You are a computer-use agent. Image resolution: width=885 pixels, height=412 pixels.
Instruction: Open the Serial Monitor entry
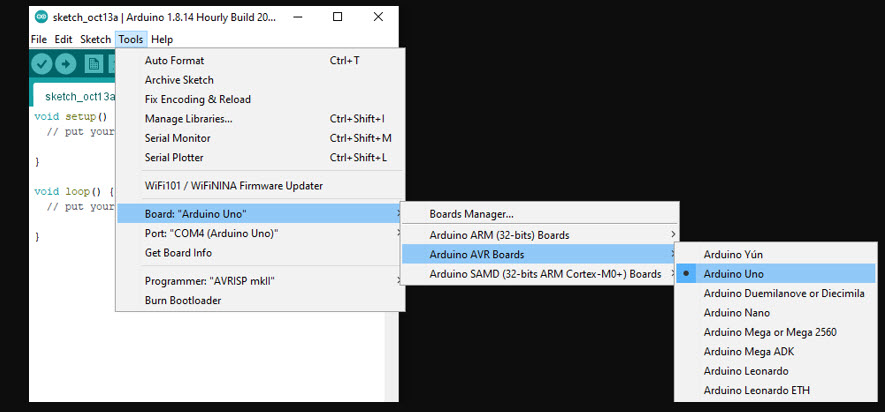[x=260, y=138]
